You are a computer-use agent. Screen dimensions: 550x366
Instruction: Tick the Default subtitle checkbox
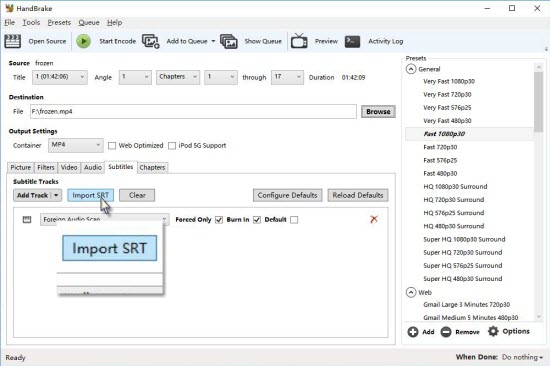(294, 220)
